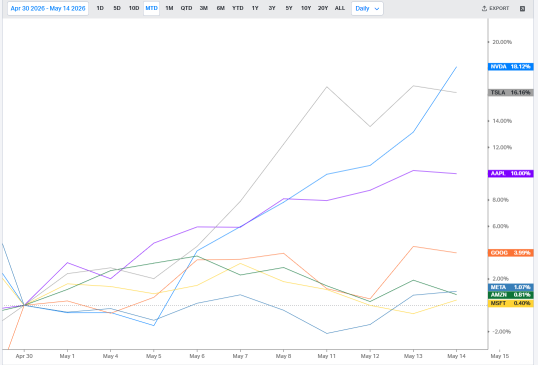Click the May 5 x-axis date
The width and height of the screenshot is (538, 365).
click(x=153, y=356)
